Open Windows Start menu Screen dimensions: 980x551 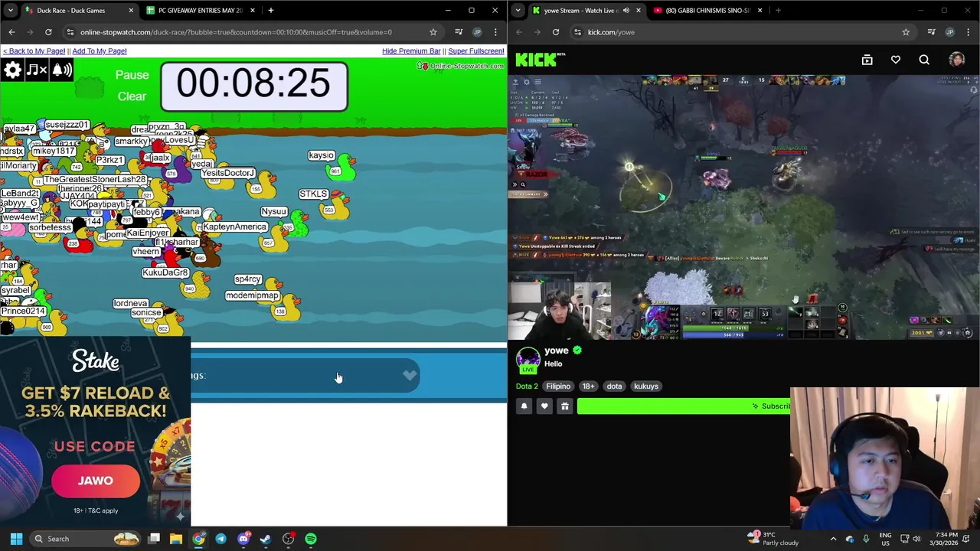coord(16,539)
